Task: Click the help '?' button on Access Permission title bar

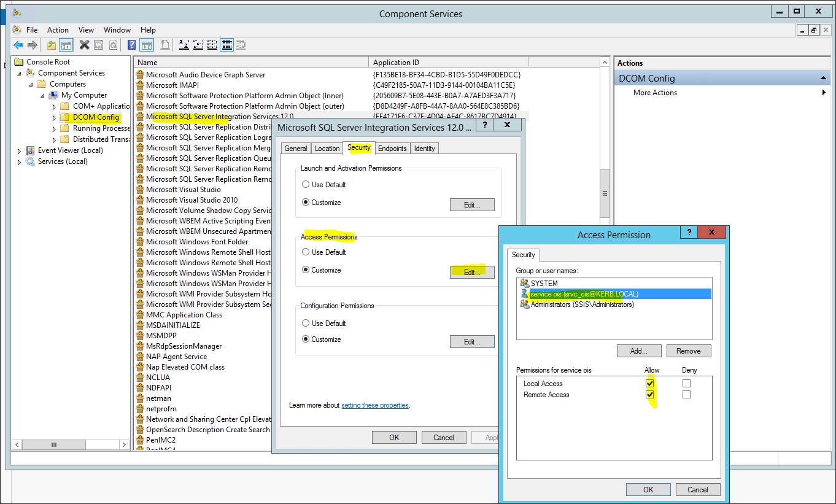Action: (689, 233)
